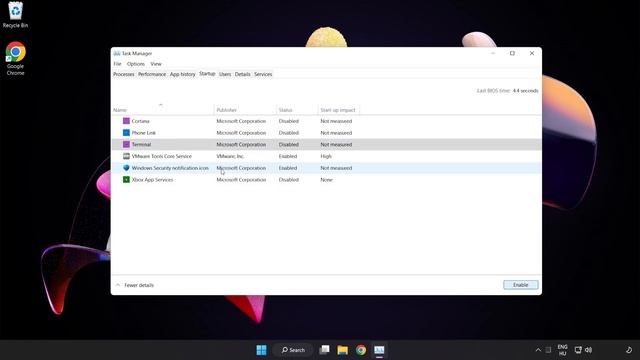This screenshot has width=640, height=360.
Task: Open the Recycle Bin desktop icon
Action: 15,15
